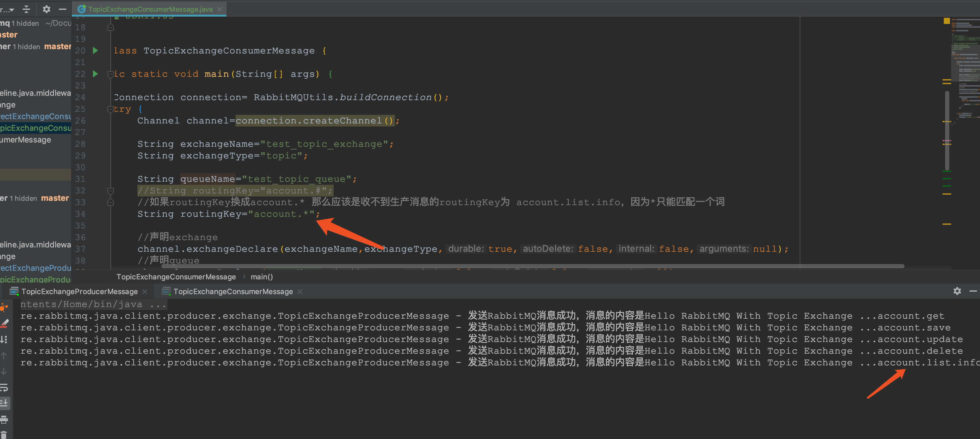Select TopicExchangeConsumerMessage run tab
Screen dimensions: 980x439
coord(233,292)
